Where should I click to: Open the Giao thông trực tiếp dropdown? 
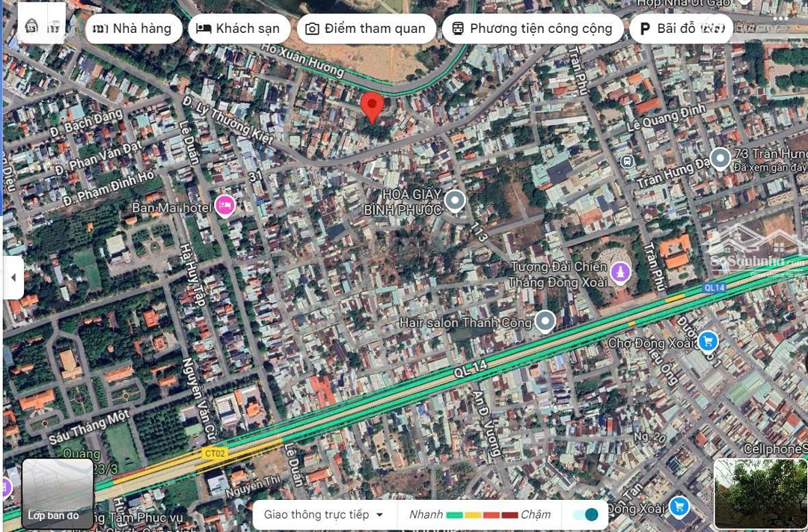click(x=324, y=514)
